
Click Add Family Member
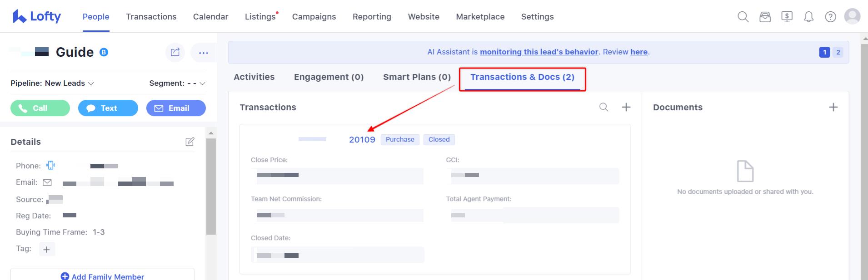pyautogui.click(x=102, y=276)
